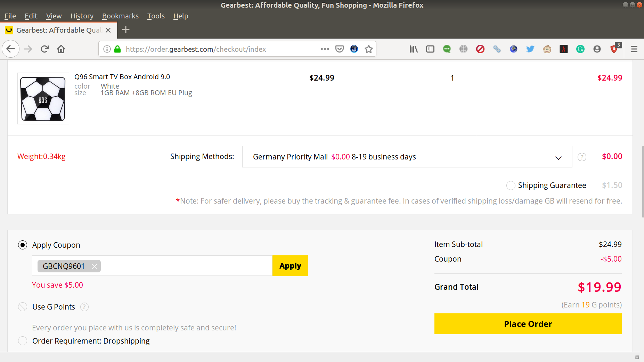Open the Firefox hamburger menu
The width and height of the screenshot is (644, 362).
point(634,49)
